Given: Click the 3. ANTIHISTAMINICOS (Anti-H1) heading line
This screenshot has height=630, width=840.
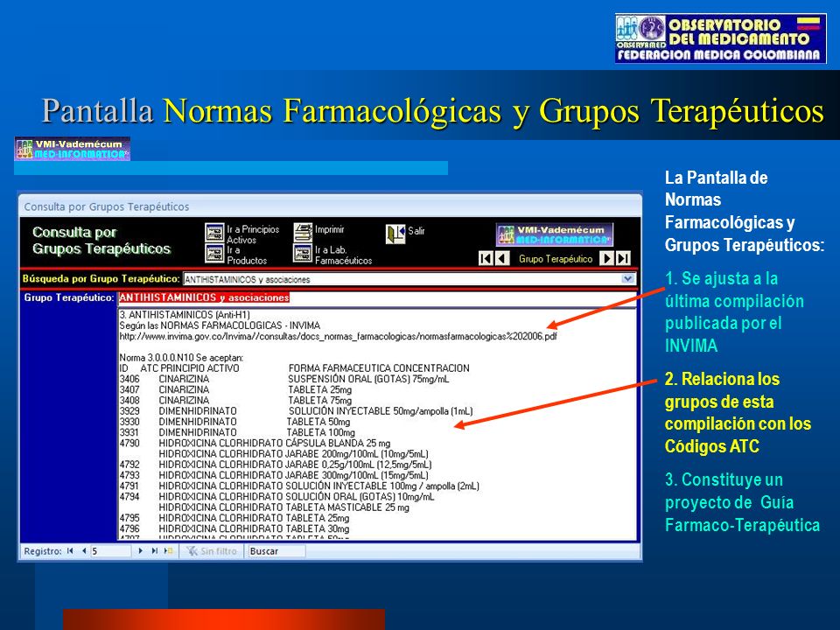Looking at the screenshot, I should pyautogui.click(x=185, y=315).
